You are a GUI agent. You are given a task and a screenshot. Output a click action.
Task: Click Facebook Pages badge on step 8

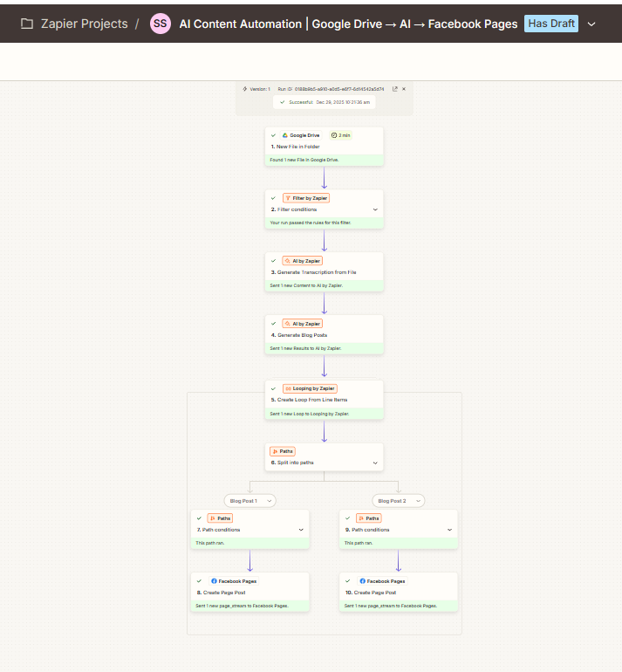click(x=234, y=581)
